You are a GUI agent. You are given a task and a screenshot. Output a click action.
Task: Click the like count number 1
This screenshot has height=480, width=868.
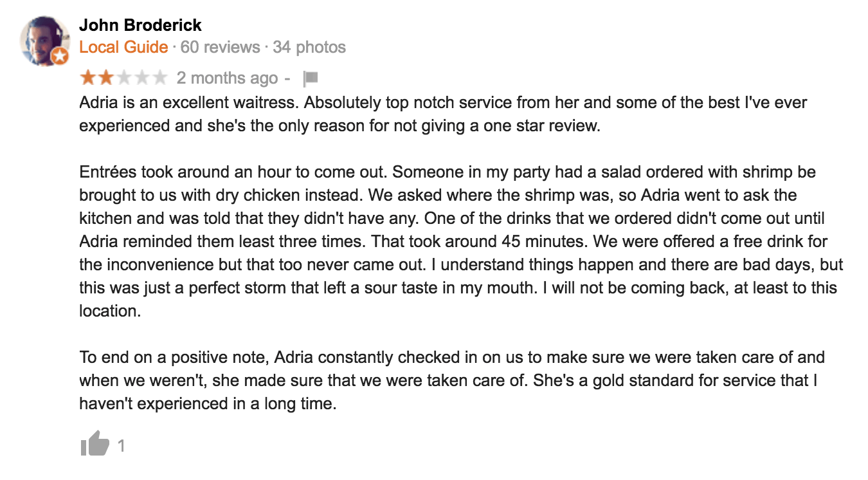(x=121, y=445)
